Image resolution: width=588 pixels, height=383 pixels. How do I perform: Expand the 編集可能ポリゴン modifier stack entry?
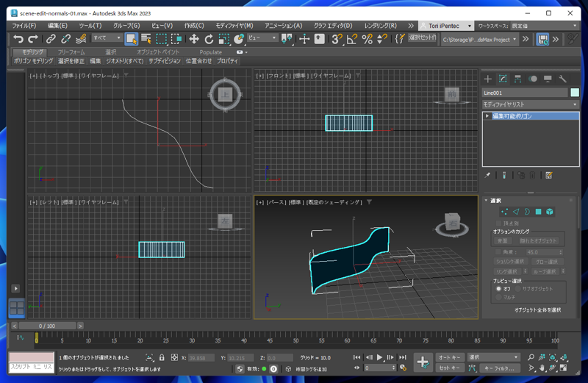pos(487,116)
